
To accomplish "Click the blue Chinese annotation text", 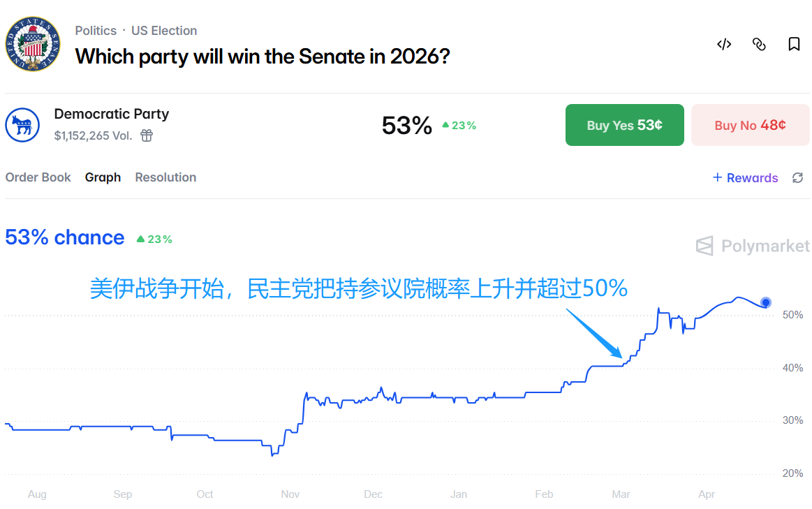I will [x=358, y=288].
